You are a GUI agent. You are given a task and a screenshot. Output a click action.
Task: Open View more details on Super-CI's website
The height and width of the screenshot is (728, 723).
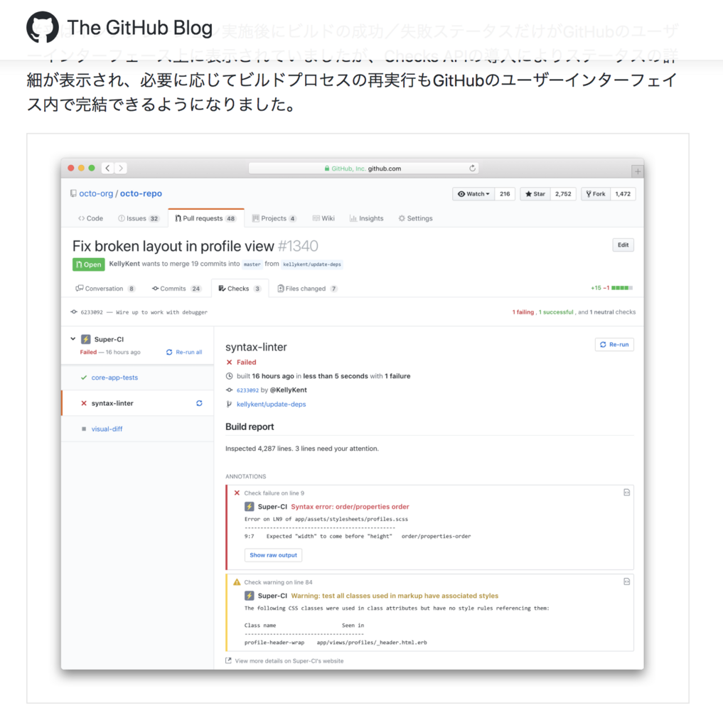click(284, 661)
